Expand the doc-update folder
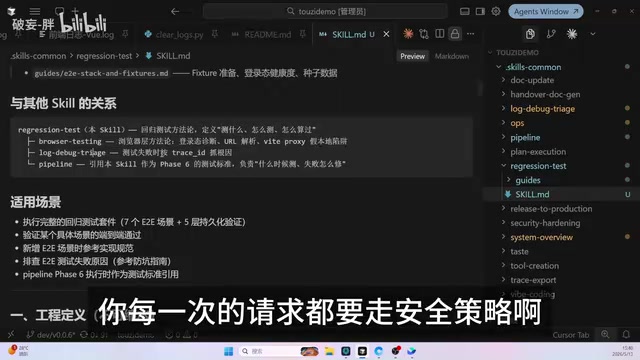Image resolution: width=640 pixels, height=360 pixels. coord(532,80)
